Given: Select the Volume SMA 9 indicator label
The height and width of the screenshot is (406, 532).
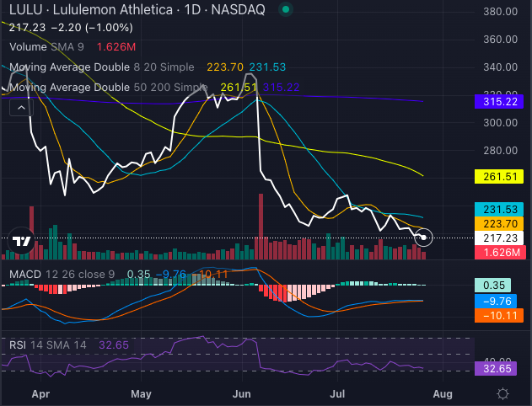Looking at the screenshot, I should tap(46, 47).
